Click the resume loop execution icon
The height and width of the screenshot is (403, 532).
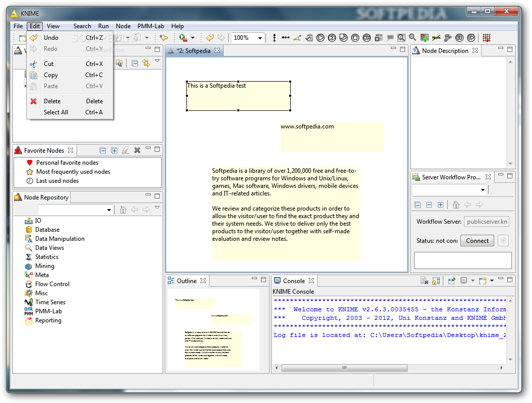click(471, 38)
